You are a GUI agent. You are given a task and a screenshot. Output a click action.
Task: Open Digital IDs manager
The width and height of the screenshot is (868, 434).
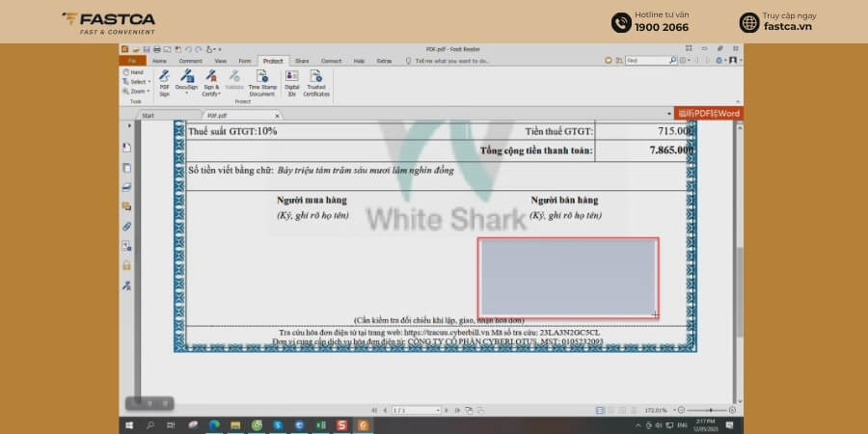(x=291, y=83)
